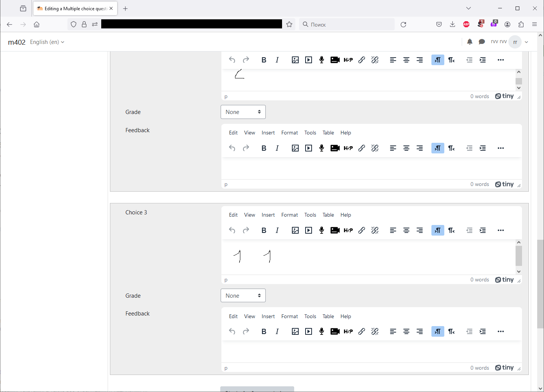Reload the page in browser
Viewport: 544px width, 392px height.
pos(403,24)
